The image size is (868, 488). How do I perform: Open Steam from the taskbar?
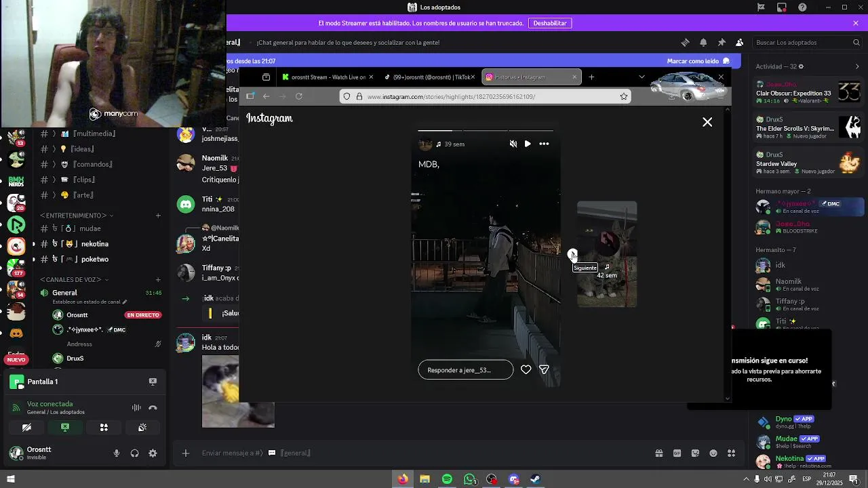(536, 479)
